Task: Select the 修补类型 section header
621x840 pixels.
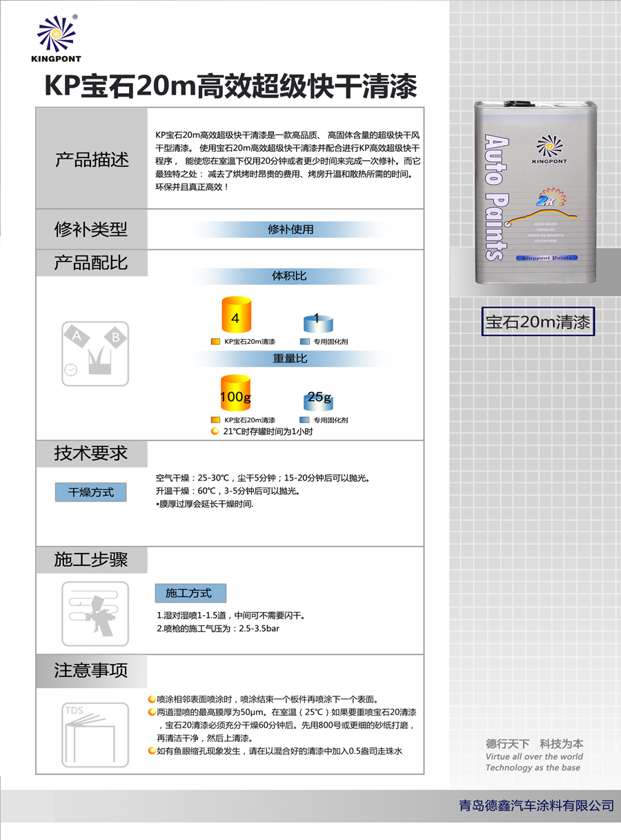Action: [92, 229]
